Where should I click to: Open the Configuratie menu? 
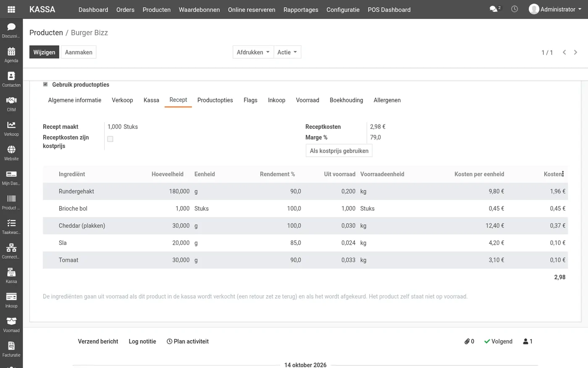(343, 10)
